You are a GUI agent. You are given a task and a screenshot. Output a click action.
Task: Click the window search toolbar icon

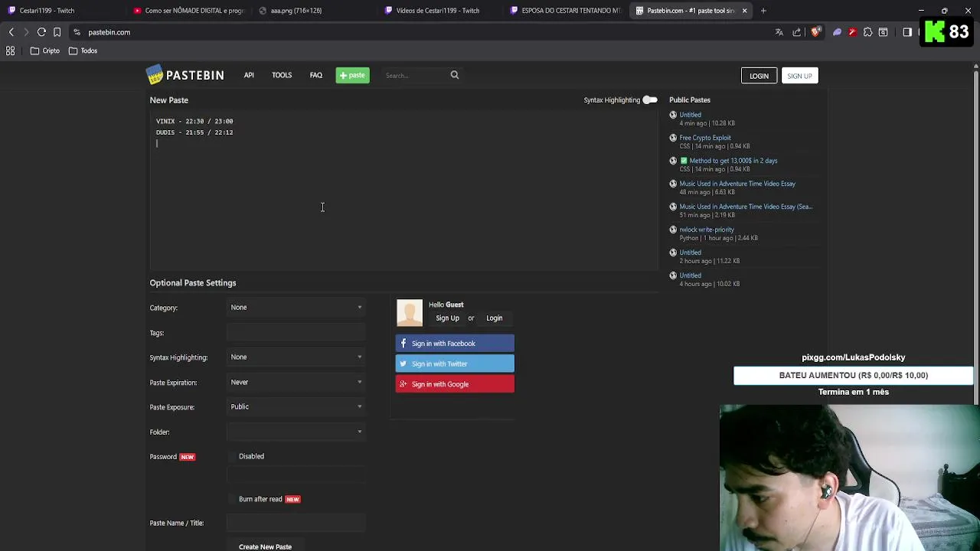click(883, 32)
